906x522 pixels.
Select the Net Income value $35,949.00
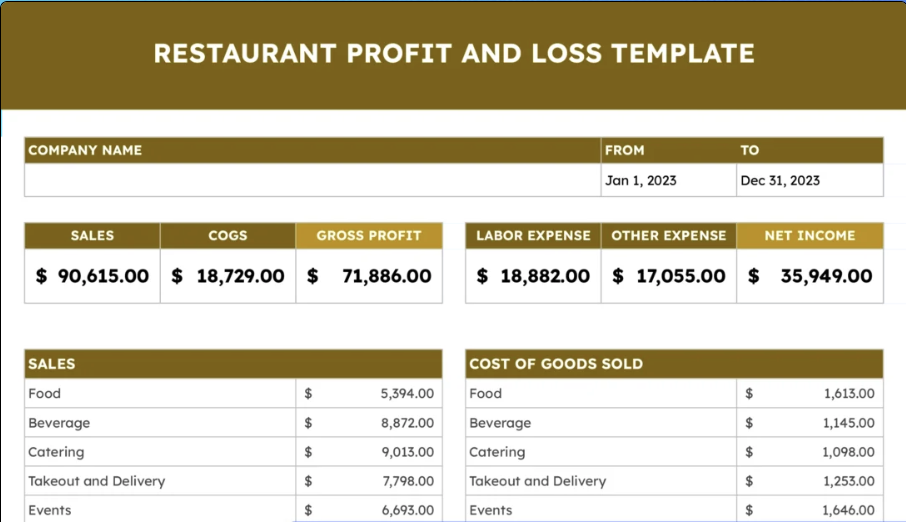pyautogui.click(x=811, y=276)
